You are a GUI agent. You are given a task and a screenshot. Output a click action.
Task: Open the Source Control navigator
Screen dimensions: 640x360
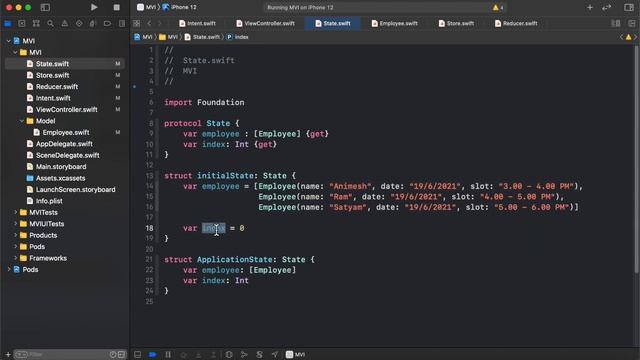coord(22,24)
